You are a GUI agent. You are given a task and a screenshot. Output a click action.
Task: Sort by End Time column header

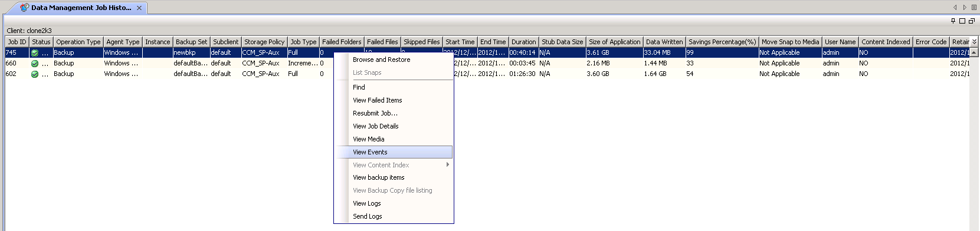[x=493, y=42]
